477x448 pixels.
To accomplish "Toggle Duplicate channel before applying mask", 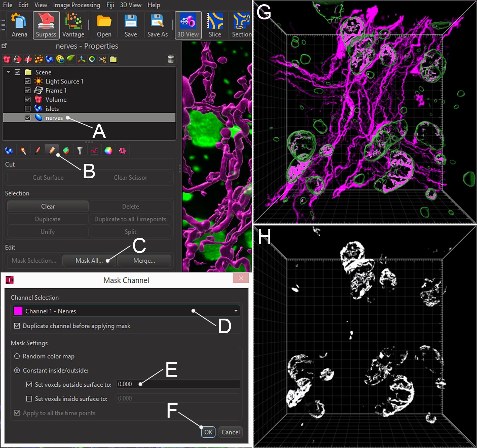I will point(17,326).
